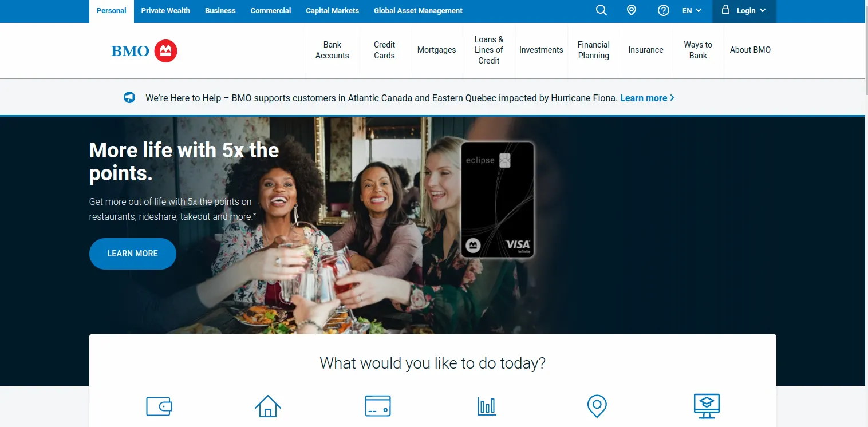This screenshot has width=868, height=427.
Task: Open the Credit Cards menu
Action: point(385,50)
